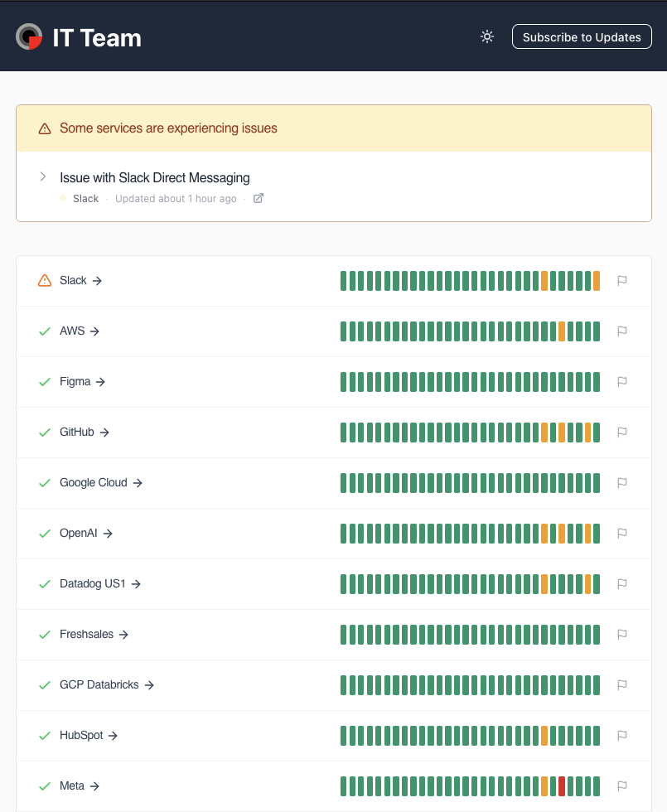Screen dimensions: 667x812
Task: Click the flag icon in GitHub row
Action: [622, 433]
